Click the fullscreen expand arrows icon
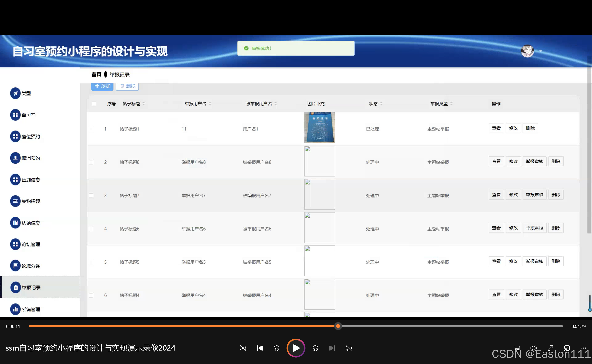 (x=550, y=348)
